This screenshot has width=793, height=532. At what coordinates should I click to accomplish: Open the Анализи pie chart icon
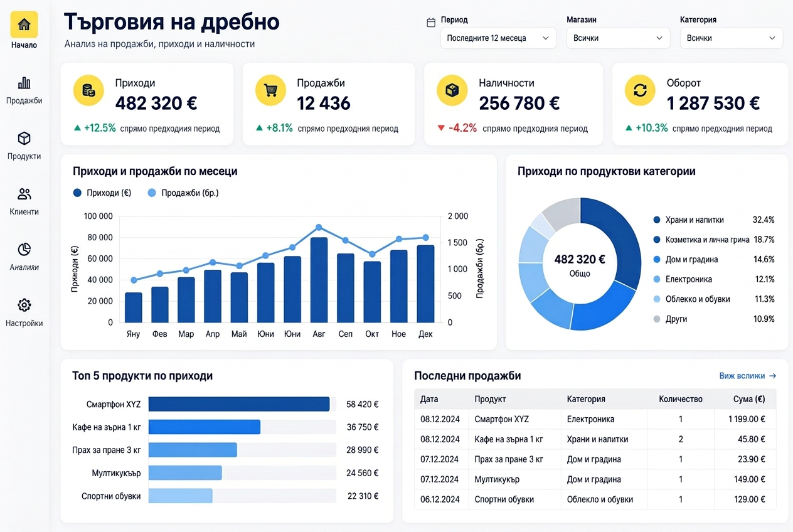pyautogui.click(x=24, y=249)
